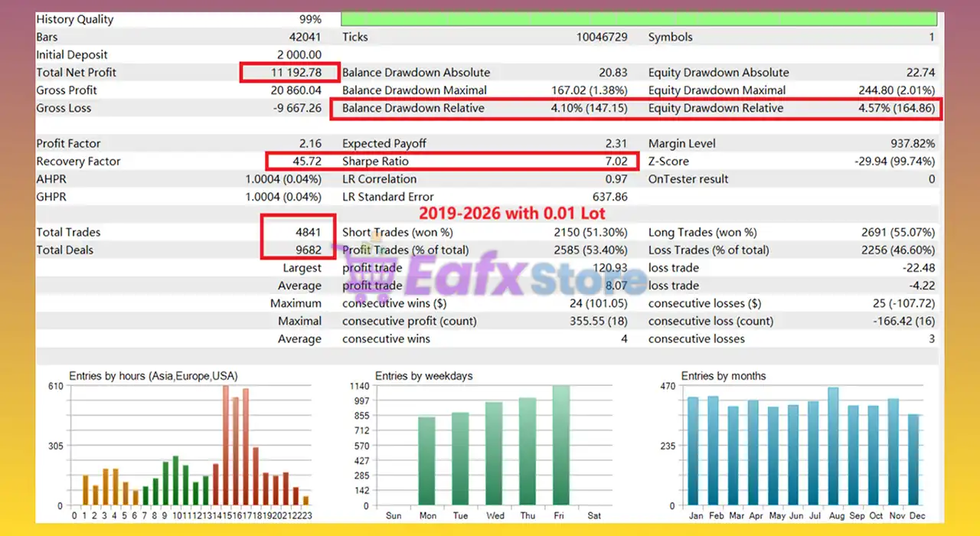
Task: Click the green History Quality progress bar
Action: (x=639, y=19)
